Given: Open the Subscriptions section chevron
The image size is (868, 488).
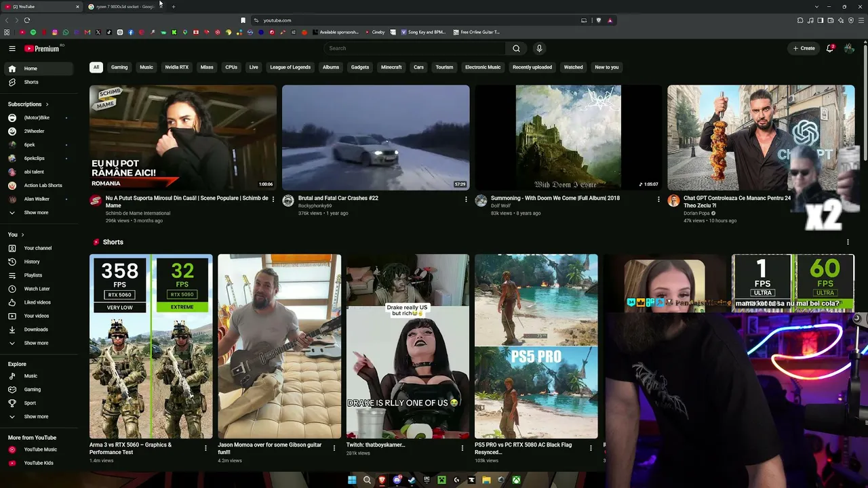Looking at the screenshot, I should (47, 104).
